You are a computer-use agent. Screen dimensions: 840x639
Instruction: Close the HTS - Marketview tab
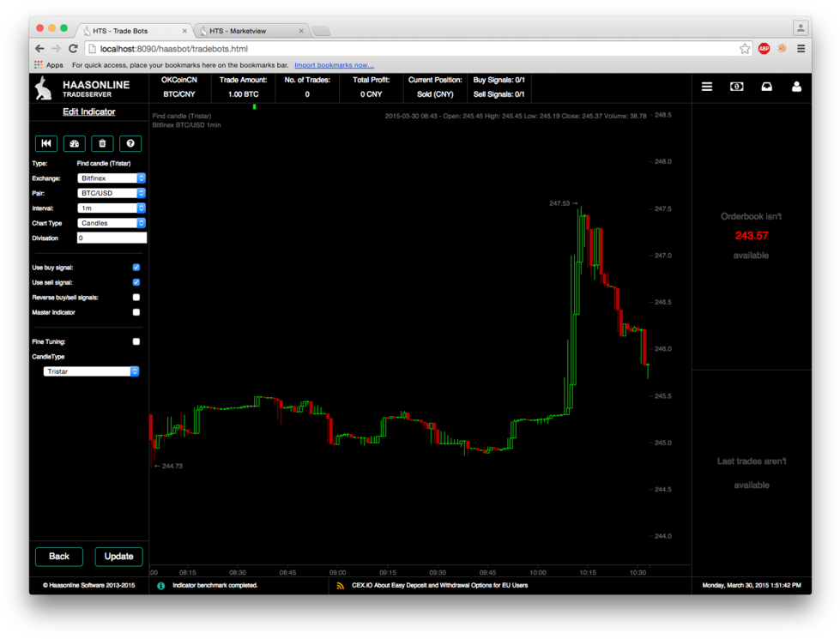[301, 31]
